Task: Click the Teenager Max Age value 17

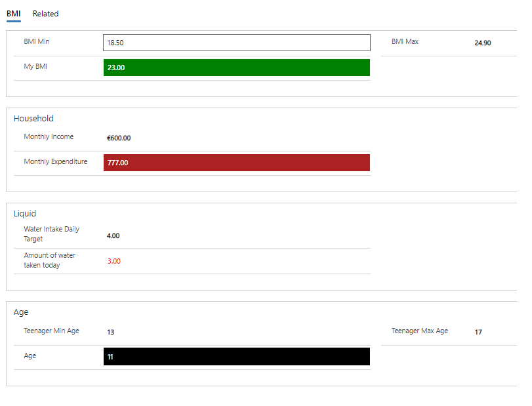Action: coord(478,332)
